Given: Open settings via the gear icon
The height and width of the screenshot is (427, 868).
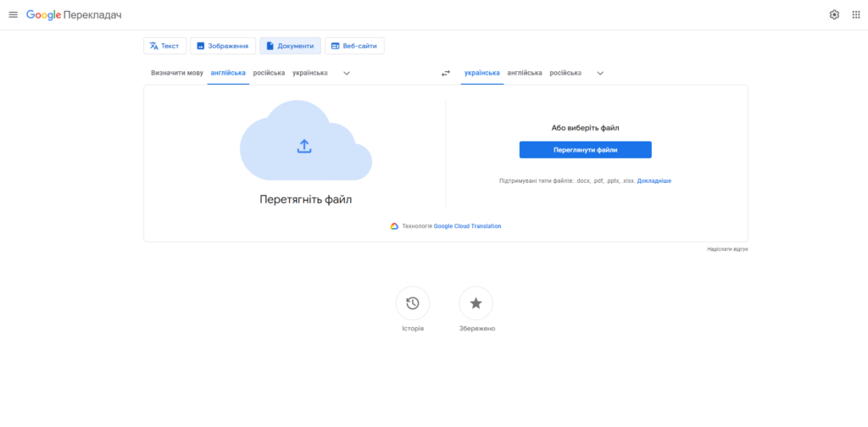Looking at the screenshot, I should pos(834,15).
